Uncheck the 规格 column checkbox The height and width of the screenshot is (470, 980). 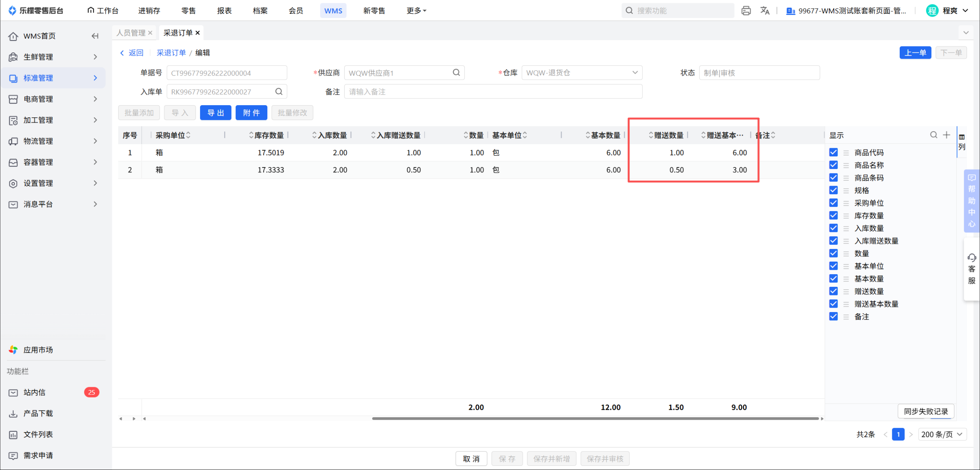(834, 190)
